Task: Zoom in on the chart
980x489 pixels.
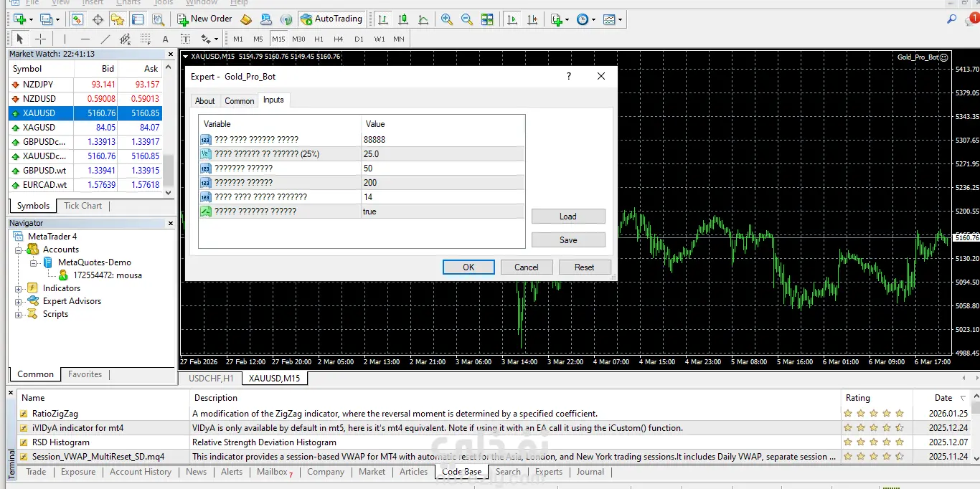Action: pos(447,19)
